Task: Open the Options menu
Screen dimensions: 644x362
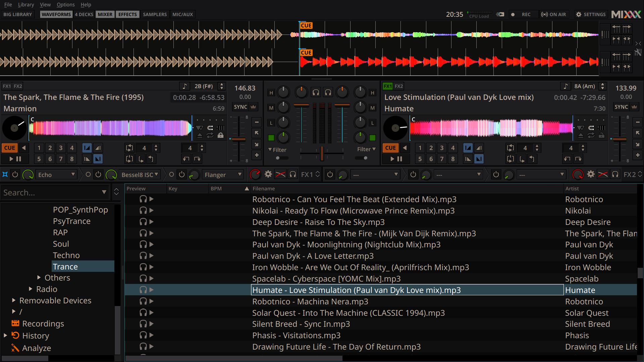Action: 66,4
